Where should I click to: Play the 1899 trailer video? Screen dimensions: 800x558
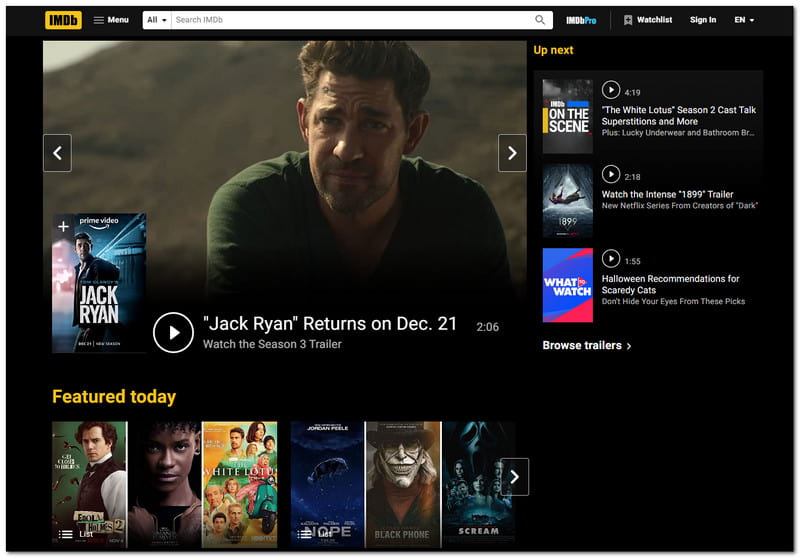611,174
